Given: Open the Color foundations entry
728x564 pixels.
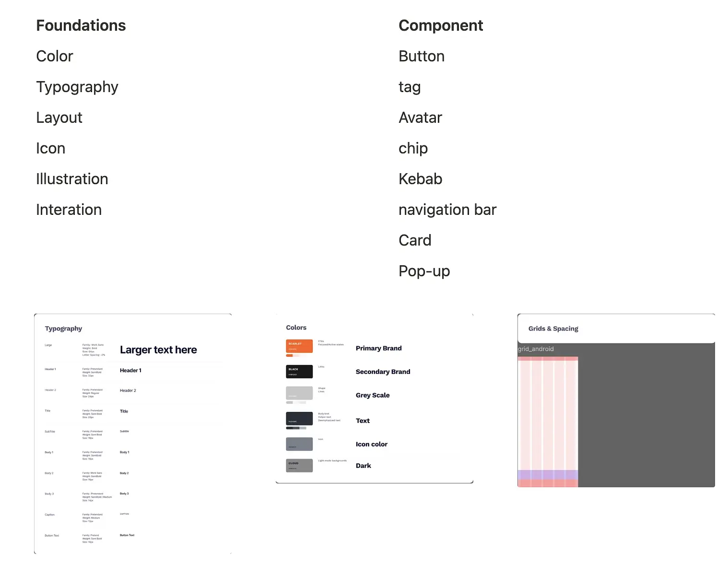Looking at the screenshot, I should 55,56.
